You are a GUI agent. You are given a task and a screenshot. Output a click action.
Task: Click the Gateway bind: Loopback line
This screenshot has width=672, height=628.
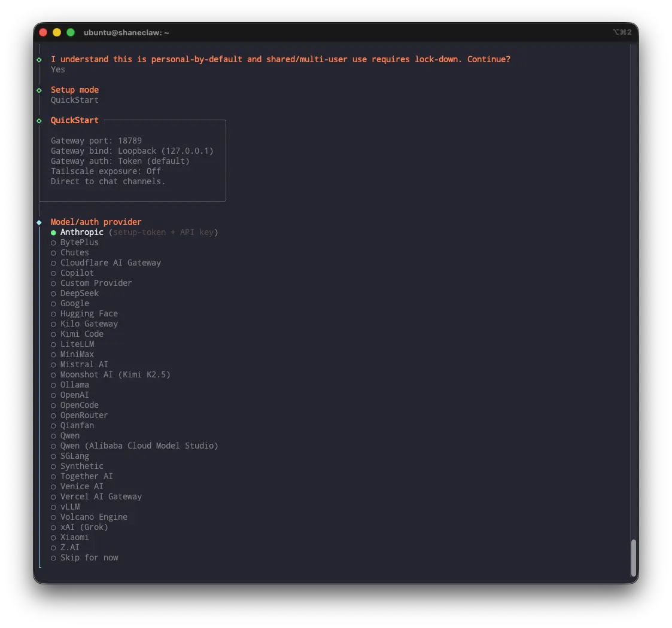pyautogui.click(x=132, y=151)
